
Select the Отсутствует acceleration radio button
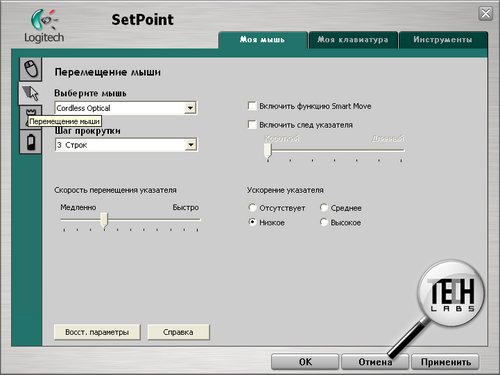[x=252, y=207]
